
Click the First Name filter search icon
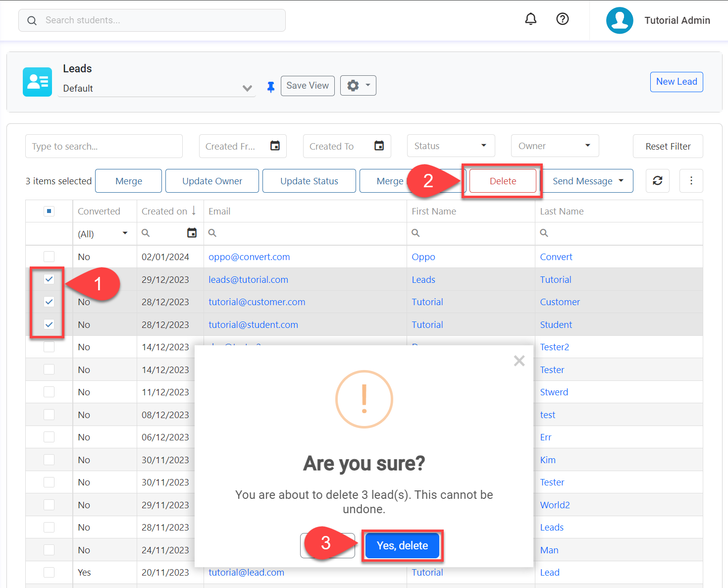pos(416,233)
